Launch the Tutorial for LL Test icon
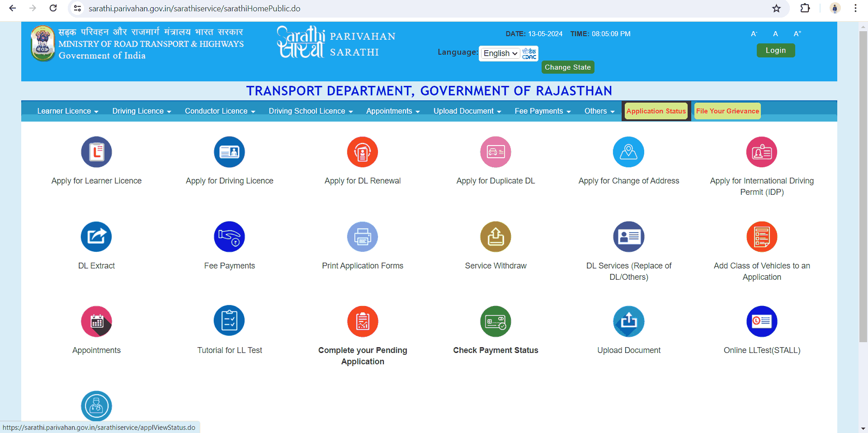The image size is (868, 433). point(229,320)
